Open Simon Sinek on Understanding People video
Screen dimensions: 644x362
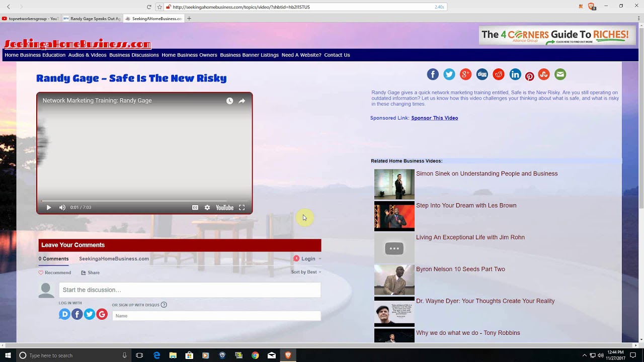487,173
